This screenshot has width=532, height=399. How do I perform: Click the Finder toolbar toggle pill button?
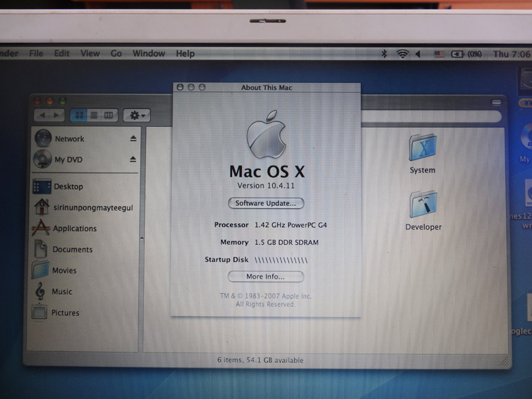tap(497, 102)
